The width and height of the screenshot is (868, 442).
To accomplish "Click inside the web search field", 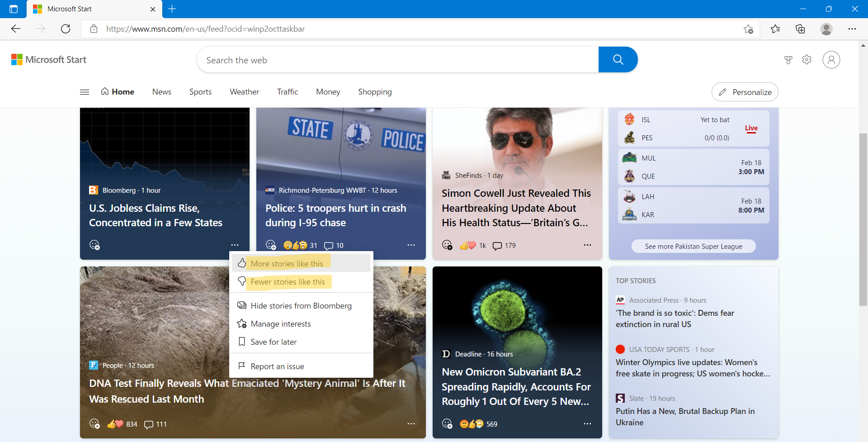I will tap(398, 59).
